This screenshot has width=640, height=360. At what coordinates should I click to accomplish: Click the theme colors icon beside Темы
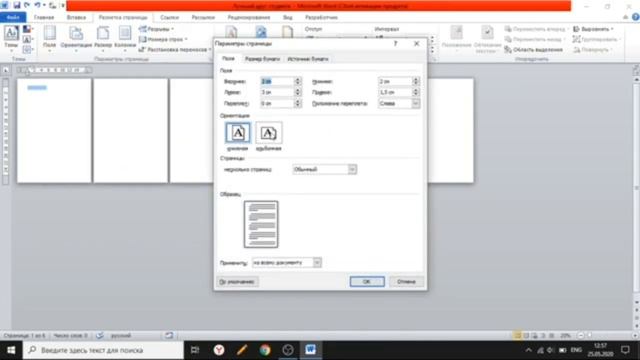pyautogui.click(x=27, y=29)
